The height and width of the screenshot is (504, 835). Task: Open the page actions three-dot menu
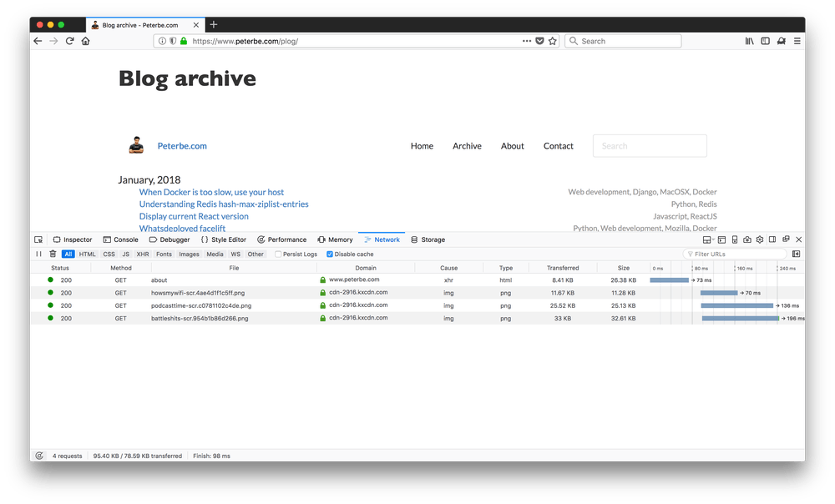coord(526,41)
